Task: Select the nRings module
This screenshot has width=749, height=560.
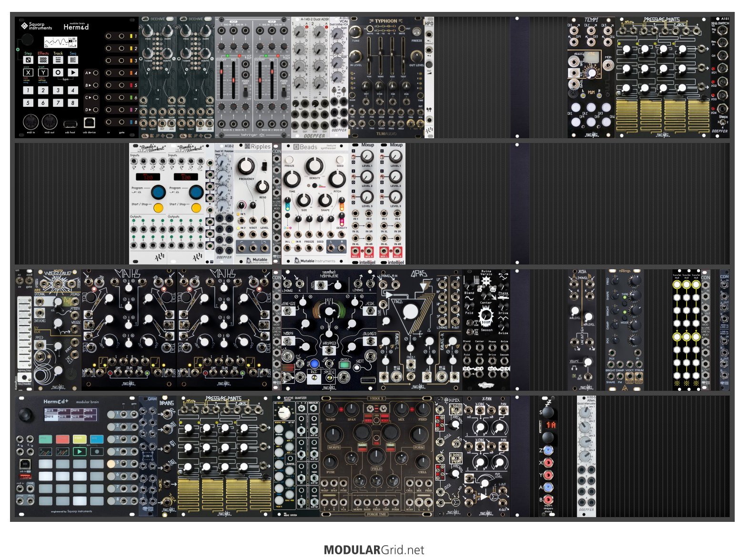Action: coord(625,330)
